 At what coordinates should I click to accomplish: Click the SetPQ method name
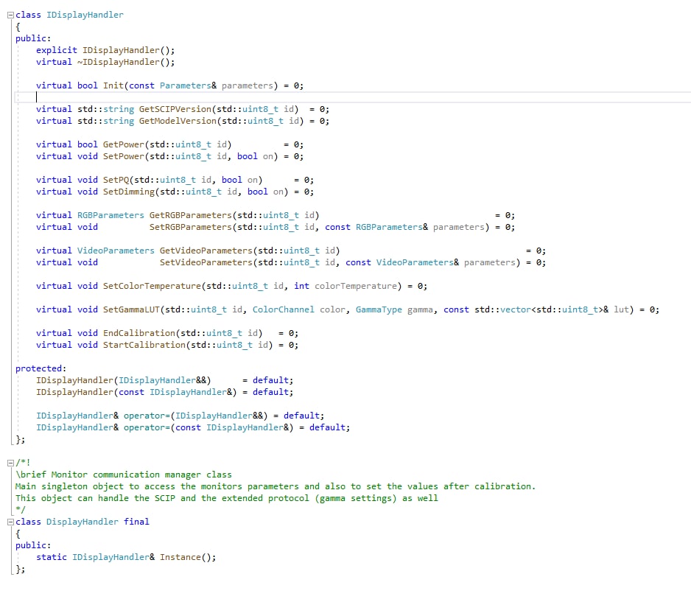coord(116,180)
